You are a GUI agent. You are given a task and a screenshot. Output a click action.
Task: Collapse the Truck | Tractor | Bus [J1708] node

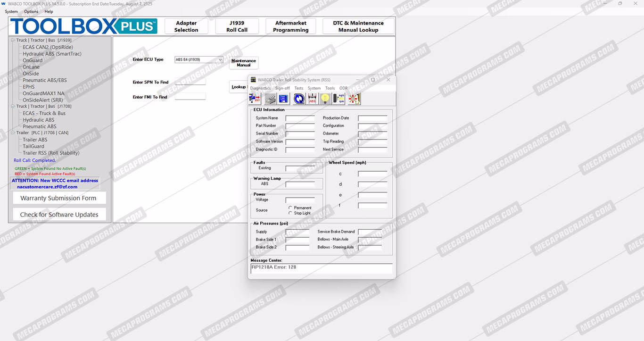[x=13, y=107]
